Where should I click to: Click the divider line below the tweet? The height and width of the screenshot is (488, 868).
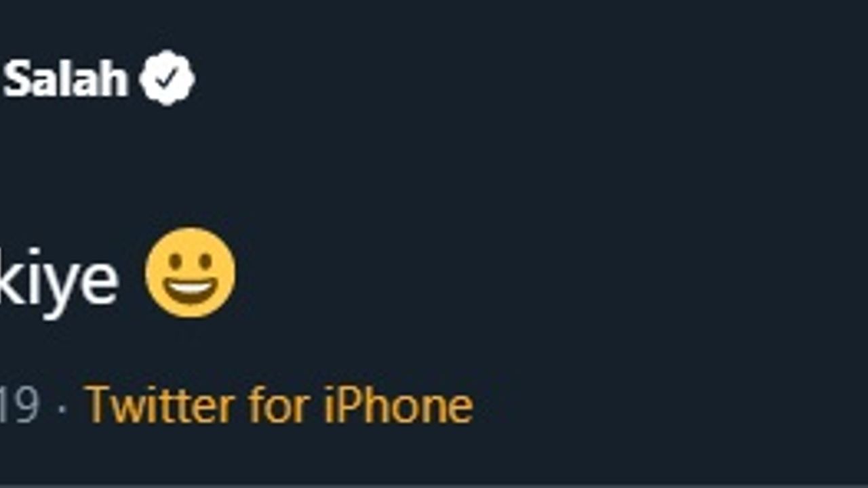(x=434, y=485)
